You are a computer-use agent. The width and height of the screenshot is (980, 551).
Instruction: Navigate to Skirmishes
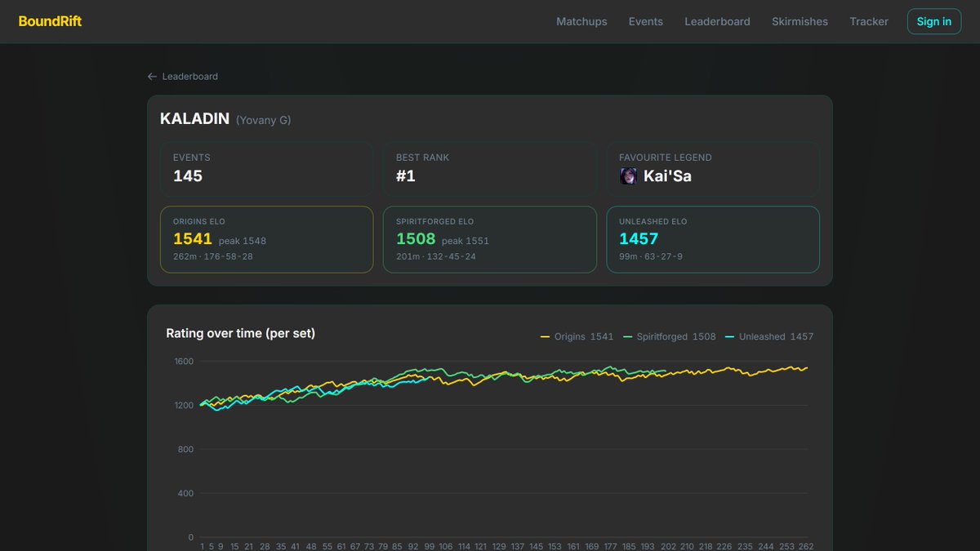800,22
